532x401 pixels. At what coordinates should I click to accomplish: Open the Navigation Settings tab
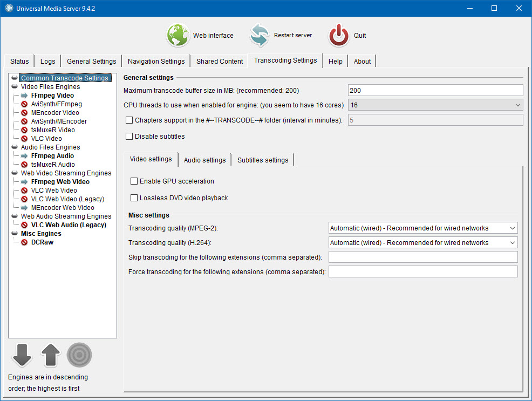tap(156, 61)
